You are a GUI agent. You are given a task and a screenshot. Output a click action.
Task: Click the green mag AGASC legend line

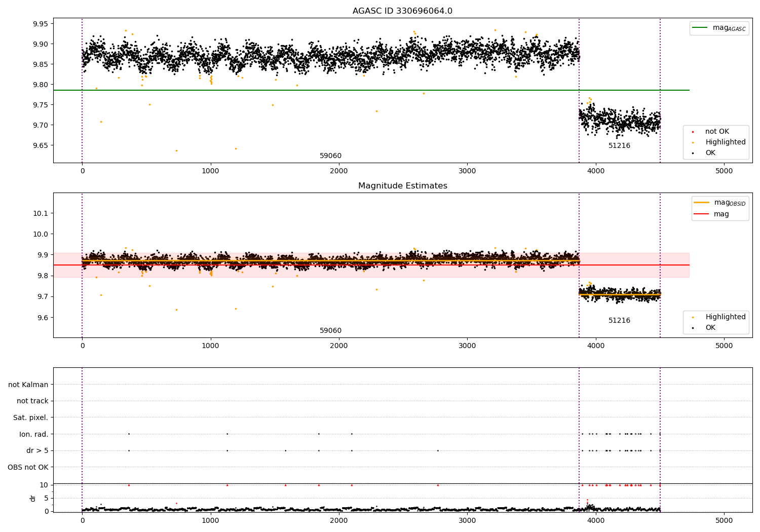[x=701, y=28]
